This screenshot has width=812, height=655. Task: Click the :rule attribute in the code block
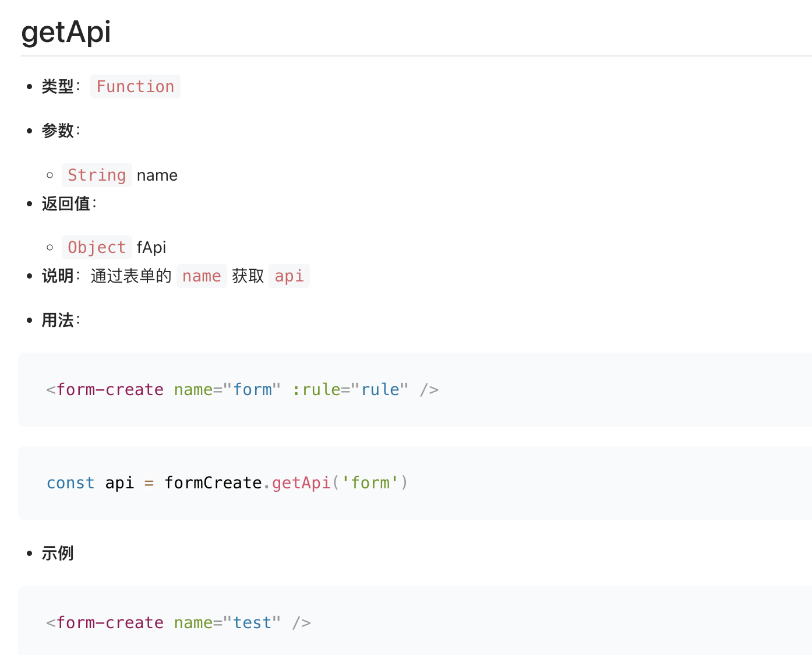pos(317,389)
